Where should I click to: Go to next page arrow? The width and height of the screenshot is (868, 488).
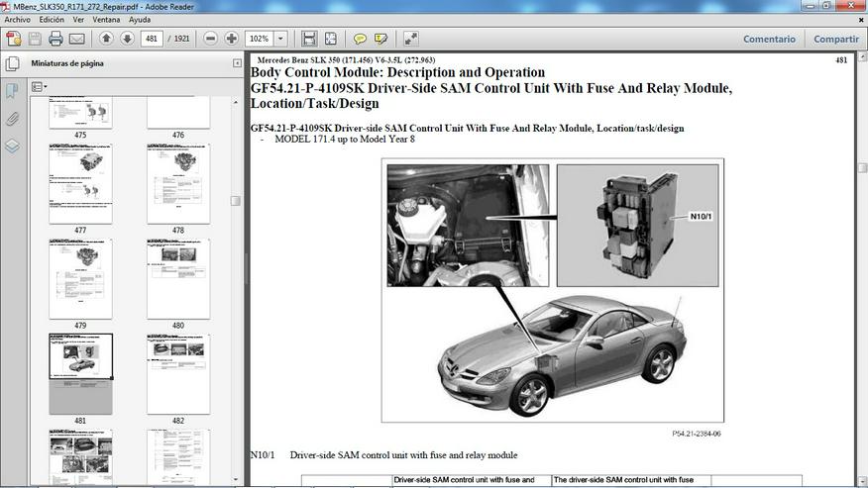pos(127,39)
